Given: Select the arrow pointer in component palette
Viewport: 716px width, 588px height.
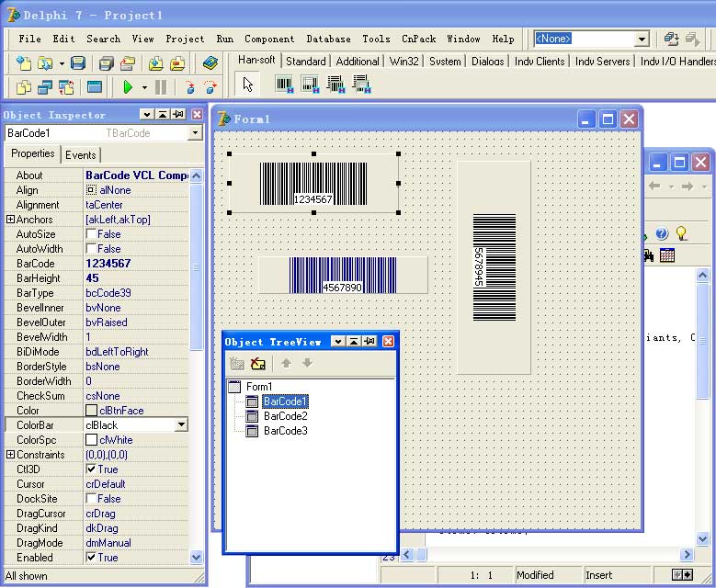Looking at the screenshot, I should pyautogui.click(x=247, y=85).
